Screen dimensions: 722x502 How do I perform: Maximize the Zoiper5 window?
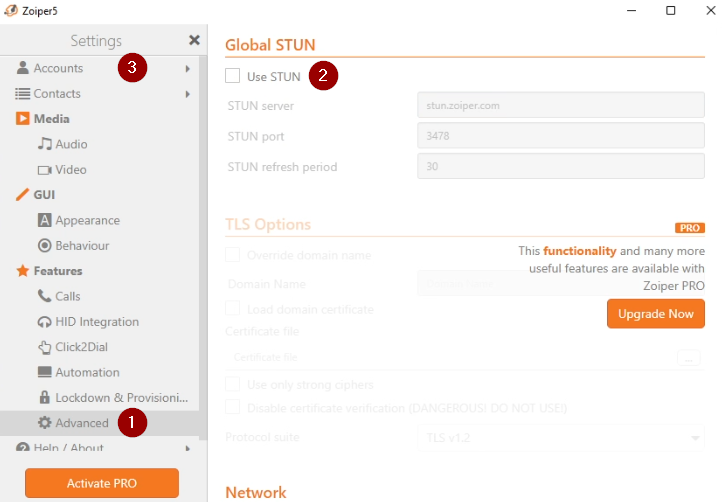point(670,10)
